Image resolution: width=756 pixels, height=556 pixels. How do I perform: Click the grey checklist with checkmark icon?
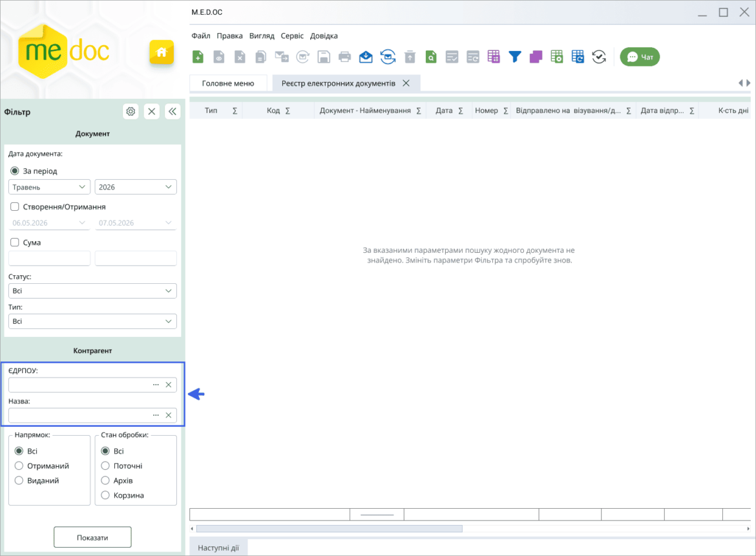[452, 57]
